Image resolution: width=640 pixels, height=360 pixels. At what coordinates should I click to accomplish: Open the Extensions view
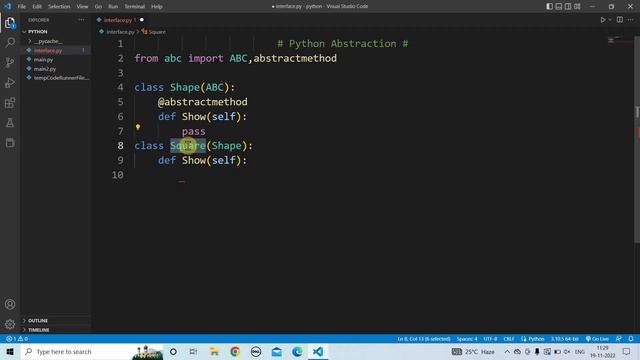coord(10,102)
